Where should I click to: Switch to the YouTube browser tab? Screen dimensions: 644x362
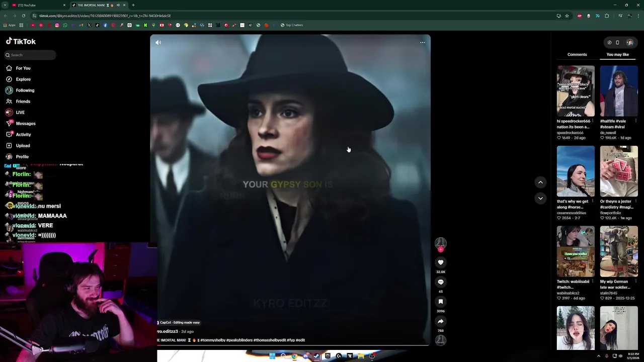point(38,5)
